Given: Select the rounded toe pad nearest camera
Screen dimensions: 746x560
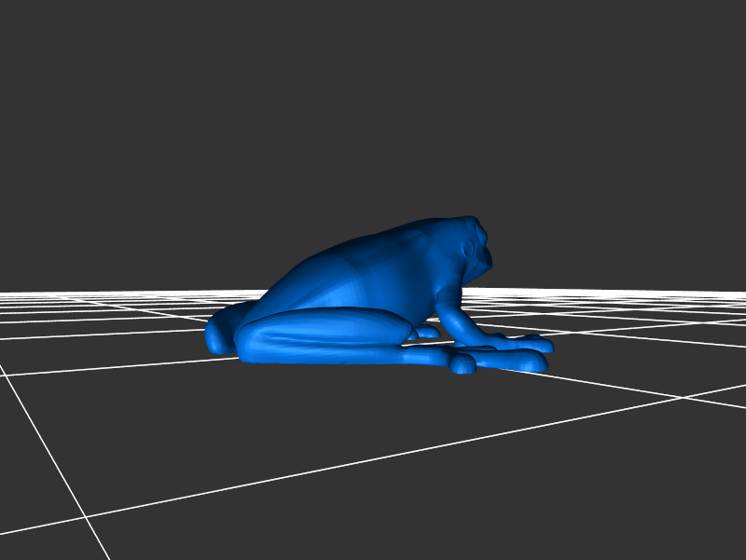Looking at the screenshot, I should point(463,365).
